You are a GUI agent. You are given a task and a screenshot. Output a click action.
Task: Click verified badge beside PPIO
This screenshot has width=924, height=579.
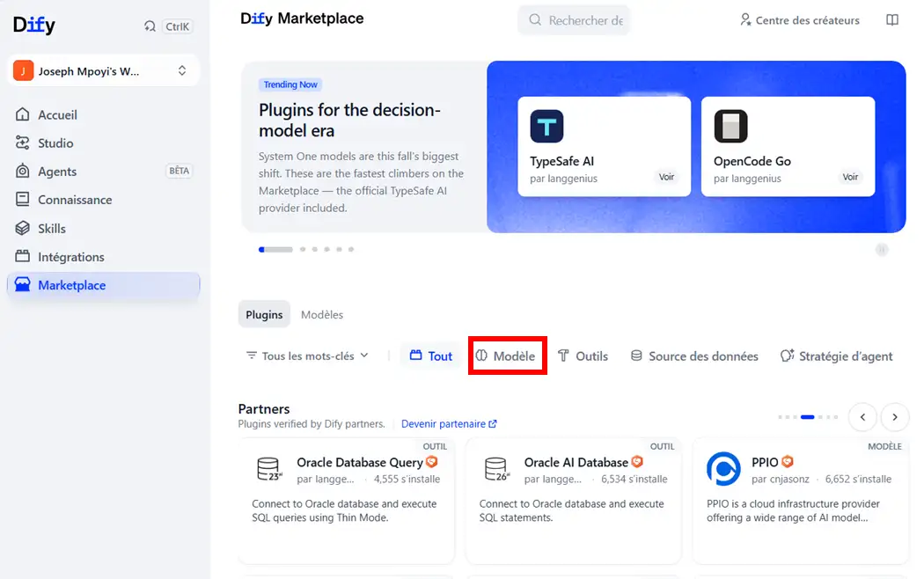pos(788,462)
